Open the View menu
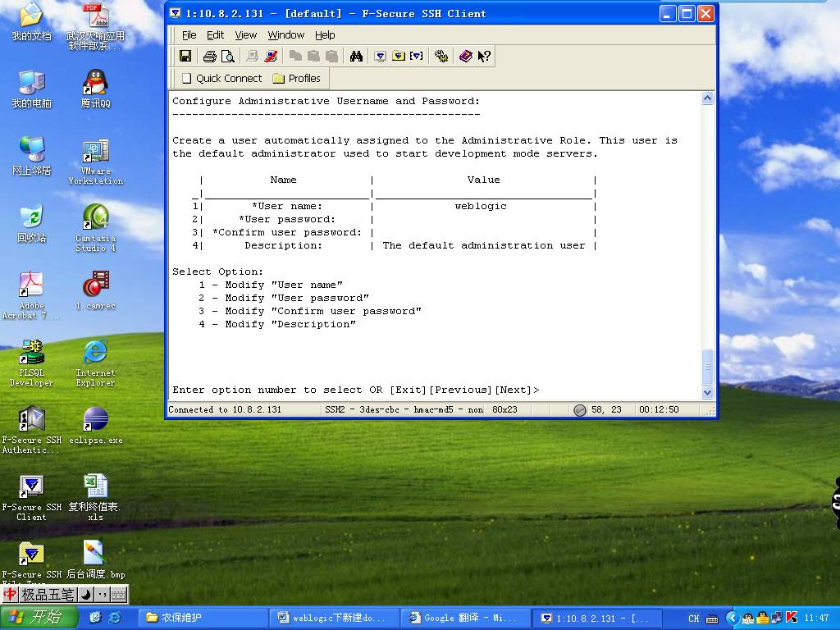The image size is (840, 630). (245, 35)
